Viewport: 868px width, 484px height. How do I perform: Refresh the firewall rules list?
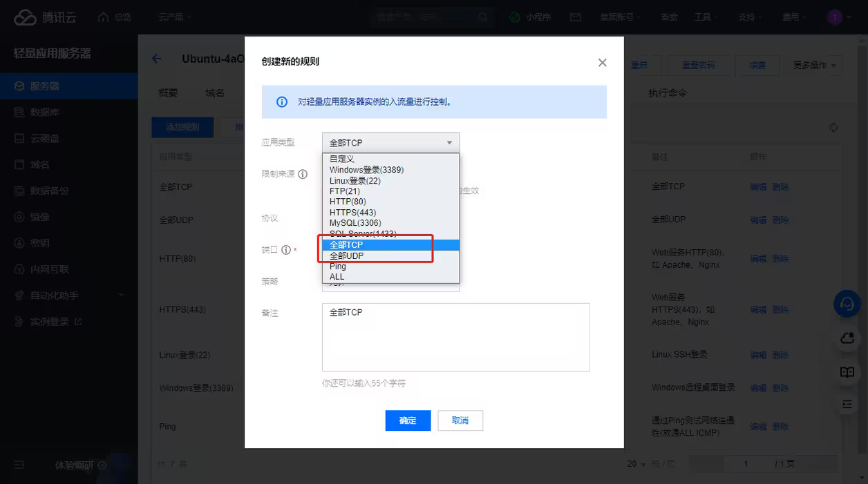click(833, 127)
